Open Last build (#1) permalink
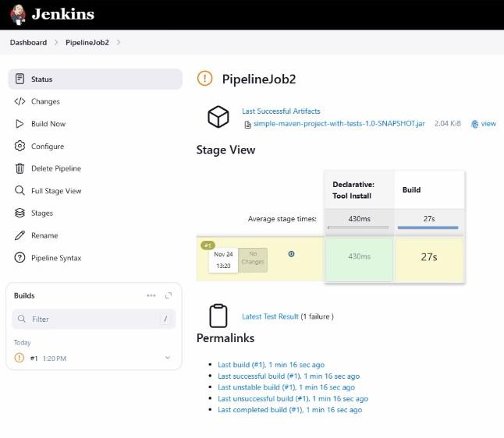 (x=271, y=365)
